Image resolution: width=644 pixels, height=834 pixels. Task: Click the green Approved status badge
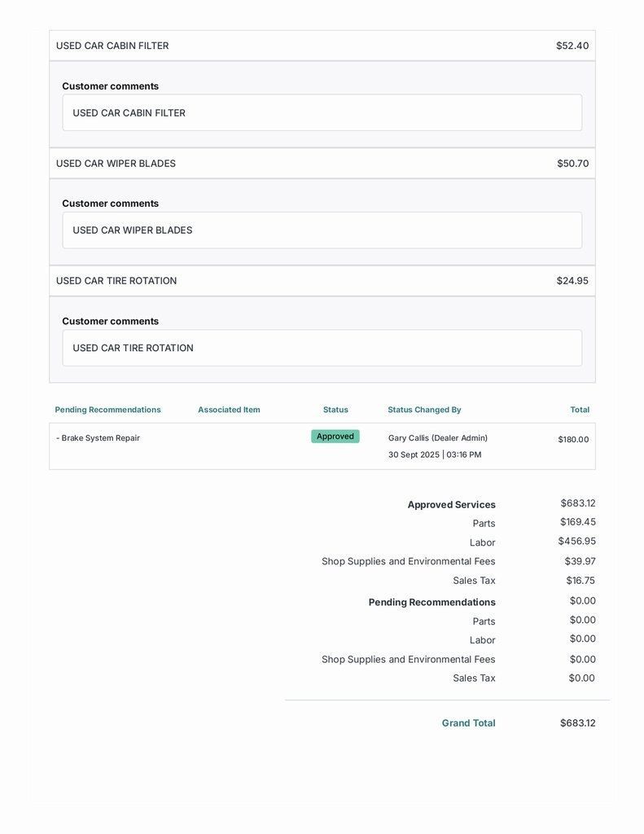335,437
